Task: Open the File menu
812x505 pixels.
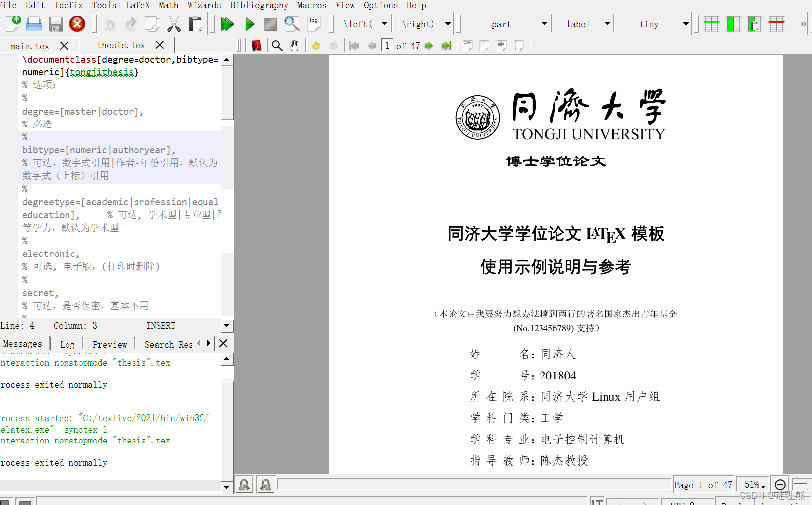Action: 8,5
